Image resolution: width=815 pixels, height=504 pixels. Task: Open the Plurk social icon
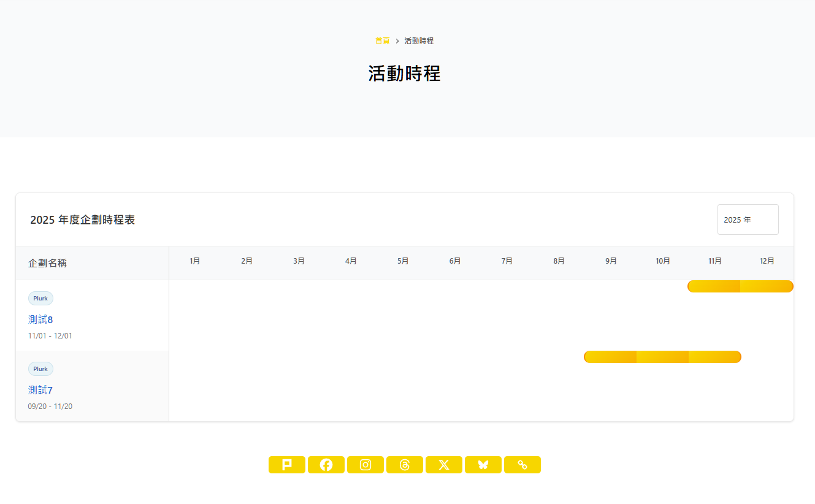point(286,465)
